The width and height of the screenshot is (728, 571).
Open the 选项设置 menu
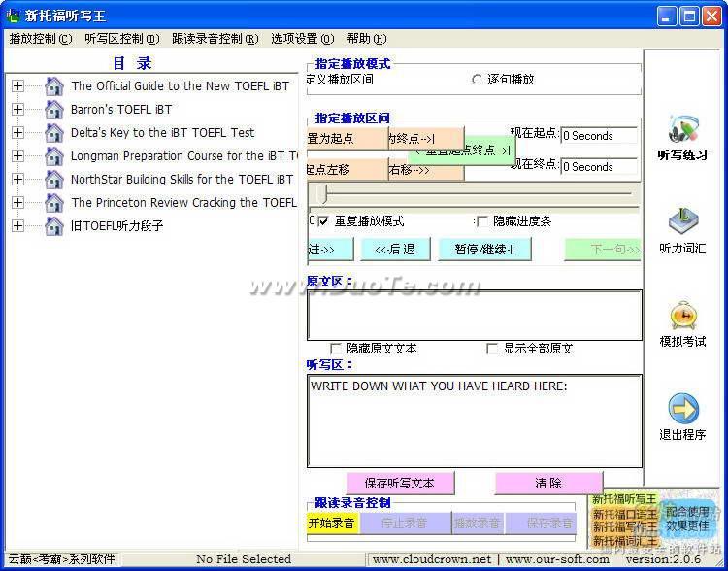pyautogui.click(x=302, y=39)
